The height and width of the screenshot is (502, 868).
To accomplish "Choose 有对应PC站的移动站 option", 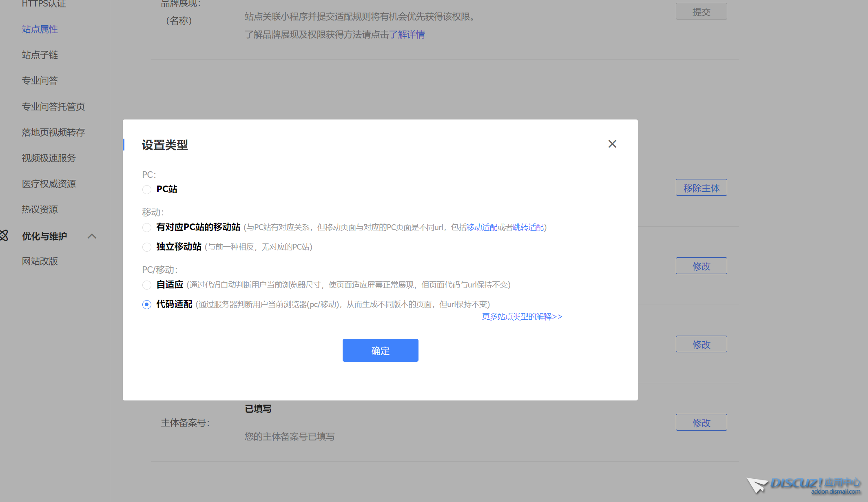I will point(146,228).
